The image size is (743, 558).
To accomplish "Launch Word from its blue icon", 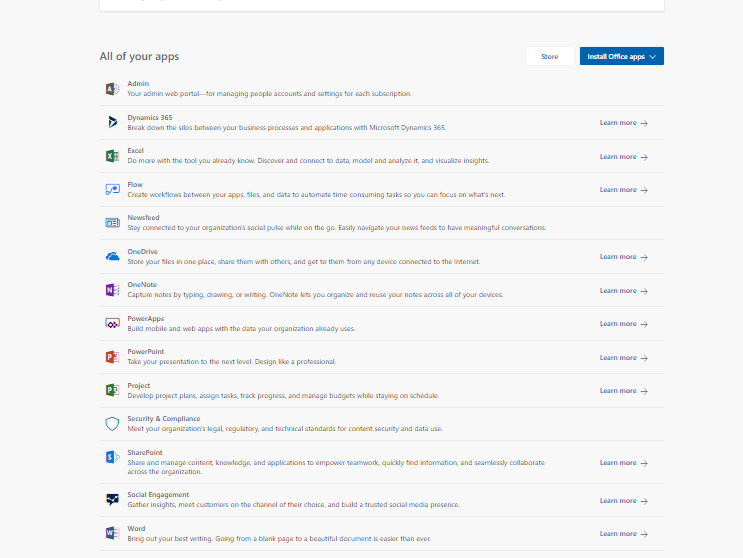I will [x=112, y=533].
